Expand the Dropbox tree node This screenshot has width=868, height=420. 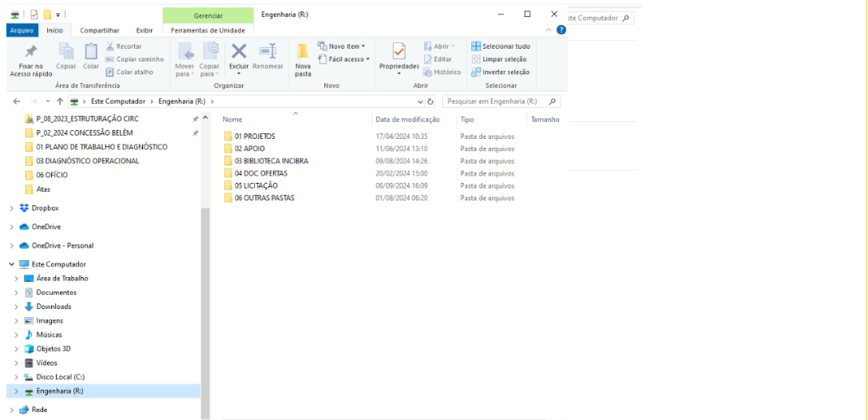click(11, 208)
